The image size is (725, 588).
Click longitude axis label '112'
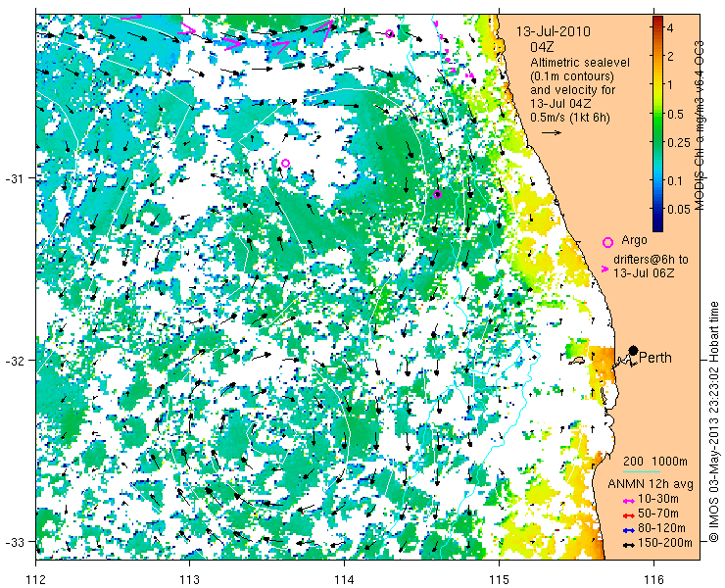[x=36, y=579]
